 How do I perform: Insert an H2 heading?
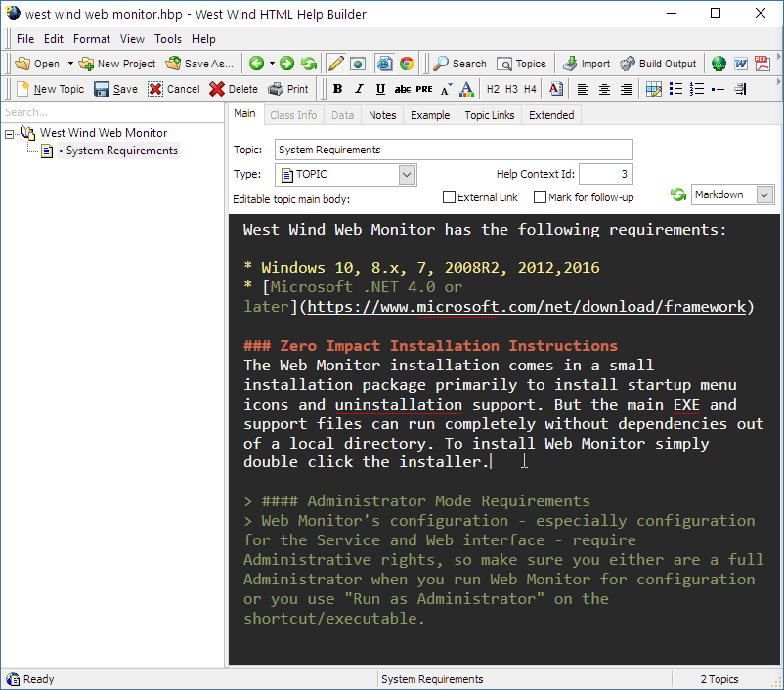(x=493, y=89)
